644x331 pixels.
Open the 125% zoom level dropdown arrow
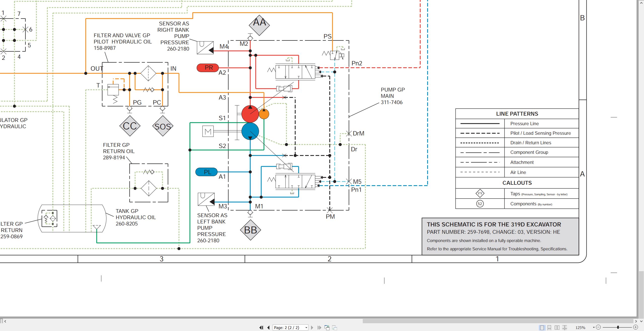click(594, 327)
